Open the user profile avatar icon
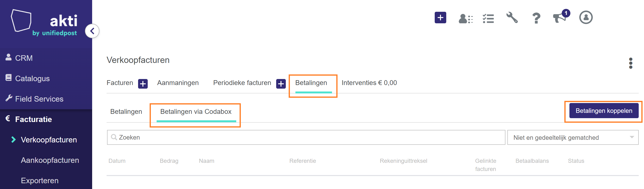644x189 pixels. 586,18
